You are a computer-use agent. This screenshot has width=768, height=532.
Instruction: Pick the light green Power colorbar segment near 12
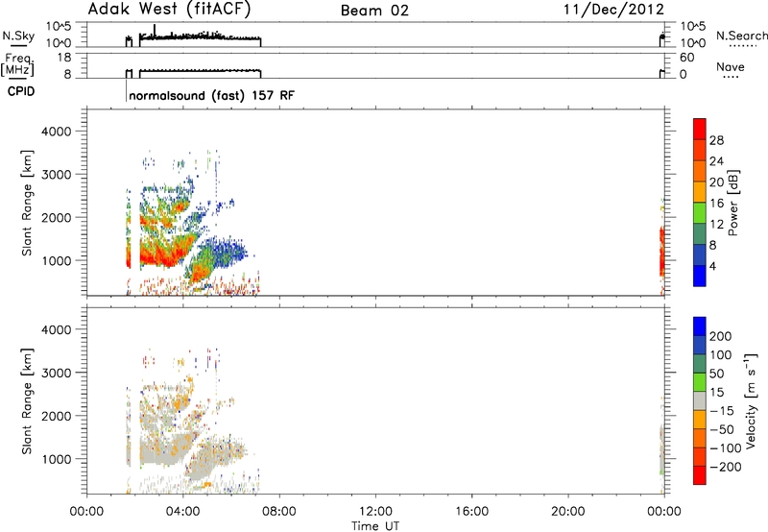tap(700, 212)
